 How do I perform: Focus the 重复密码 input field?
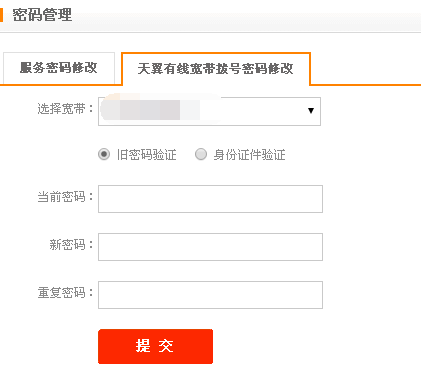(210, 295)
